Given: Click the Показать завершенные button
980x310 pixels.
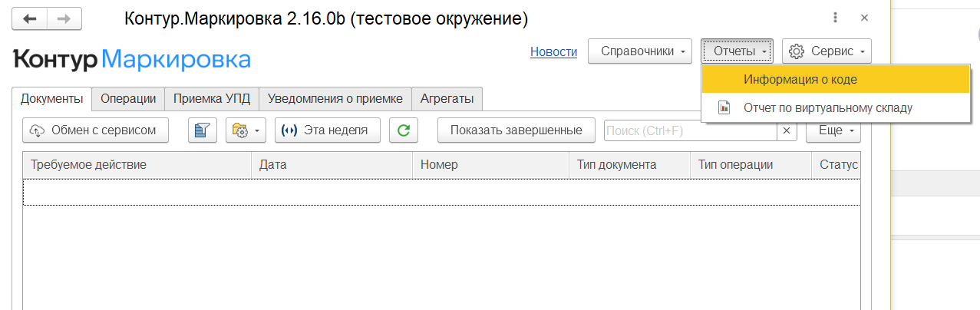Looking at the screenshot, I should 516,130.
